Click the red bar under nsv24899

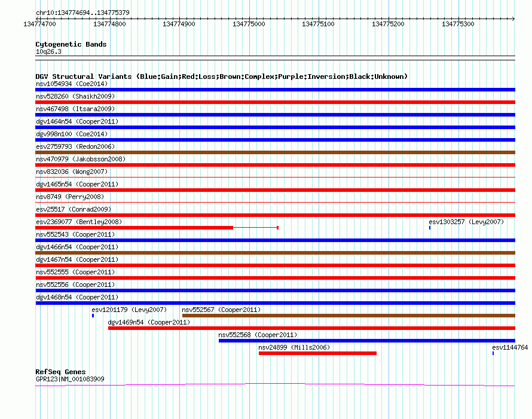[x=317, y=353]
